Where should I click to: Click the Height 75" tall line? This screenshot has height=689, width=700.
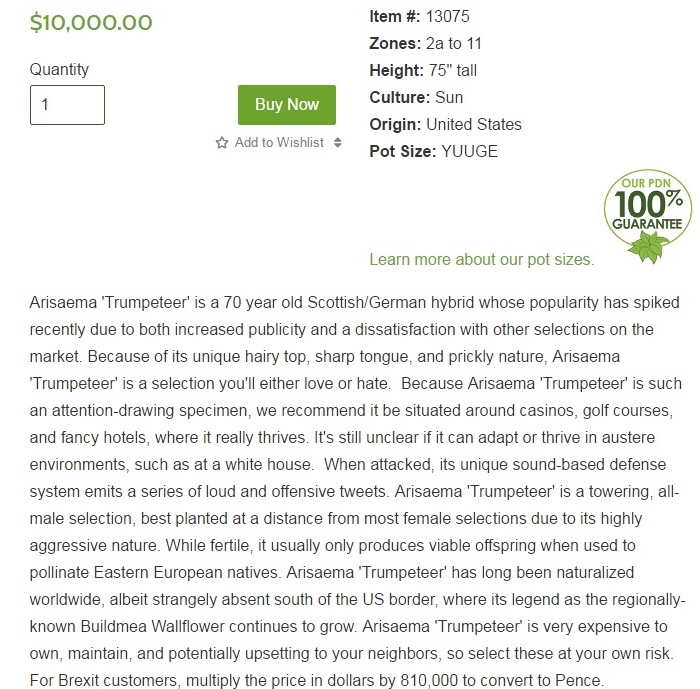pos(425,71)
